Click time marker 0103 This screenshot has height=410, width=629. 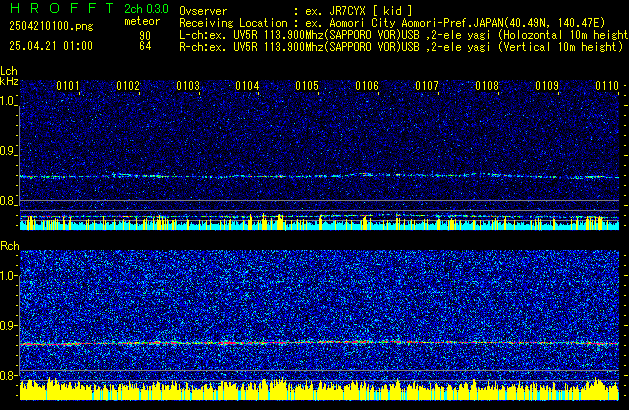click(188, 86)
